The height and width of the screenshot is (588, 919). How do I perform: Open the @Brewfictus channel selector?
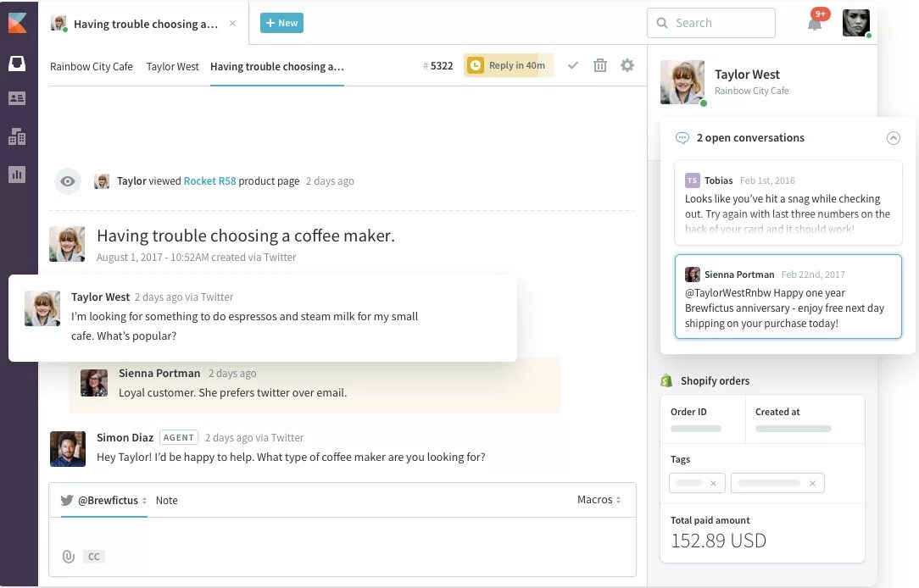coord(104,500)
